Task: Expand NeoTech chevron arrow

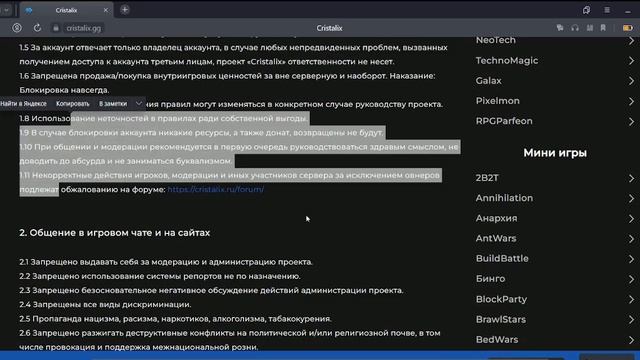Action: [631, 40]
